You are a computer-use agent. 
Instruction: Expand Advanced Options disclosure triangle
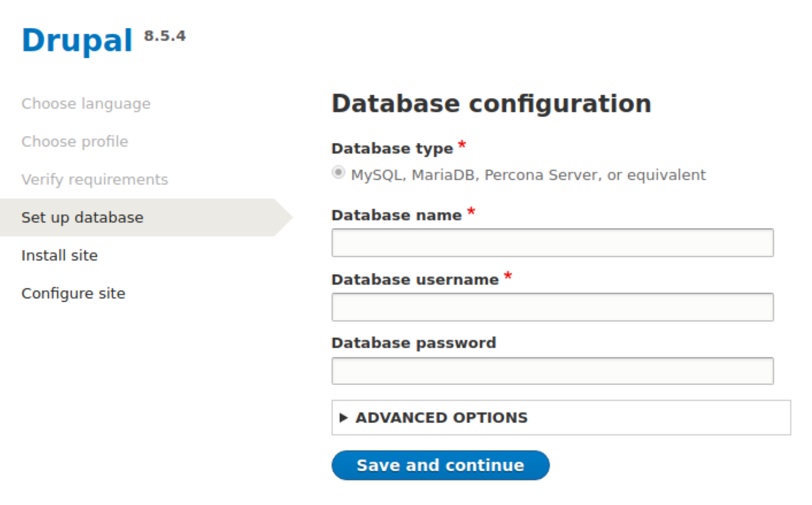tap(343, 417)
